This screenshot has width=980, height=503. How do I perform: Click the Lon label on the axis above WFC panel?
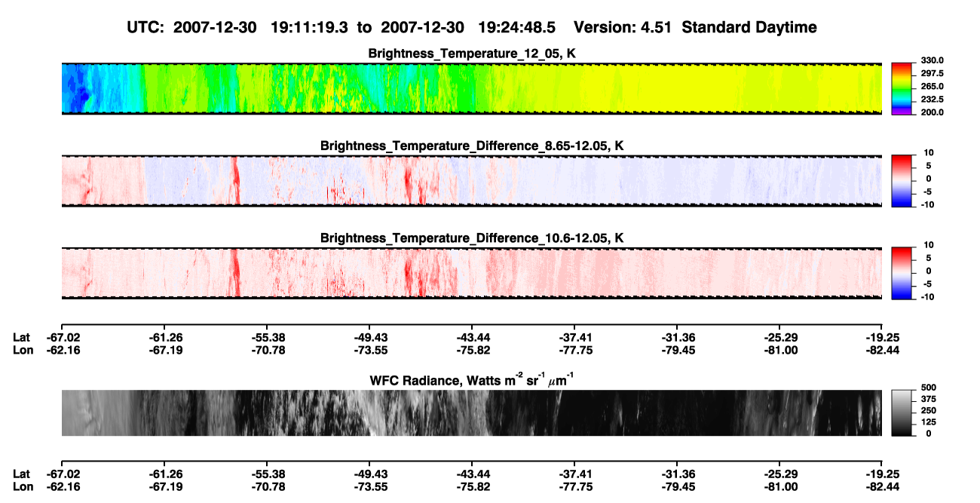point(23,350)
